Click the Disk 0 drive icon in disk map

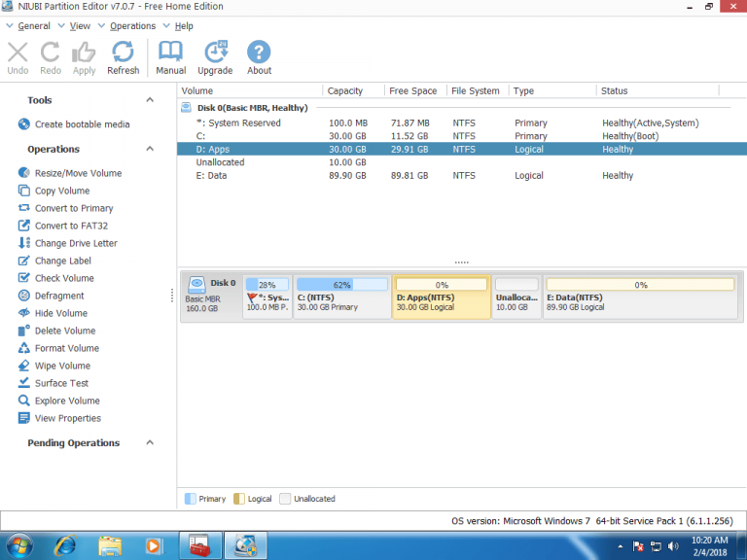pos(196,285)
